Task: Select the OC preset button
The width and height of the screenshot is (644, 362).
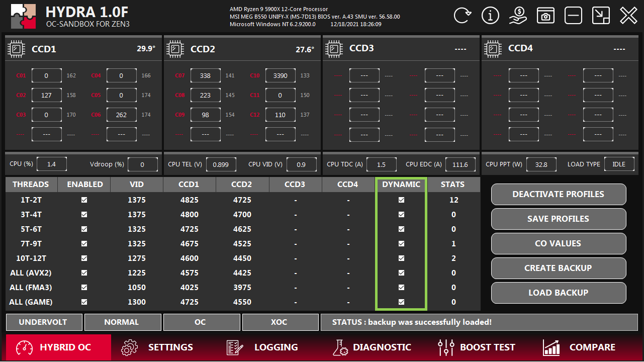Action: (x=201, y=322)
